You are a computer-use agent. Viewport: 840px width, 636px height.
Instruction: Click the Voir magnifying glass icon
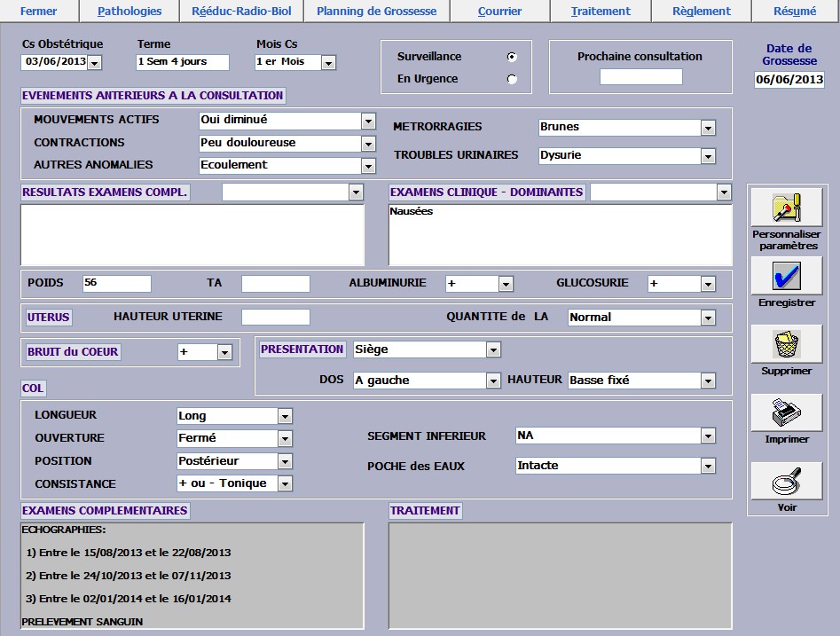(x=786, y=482)
